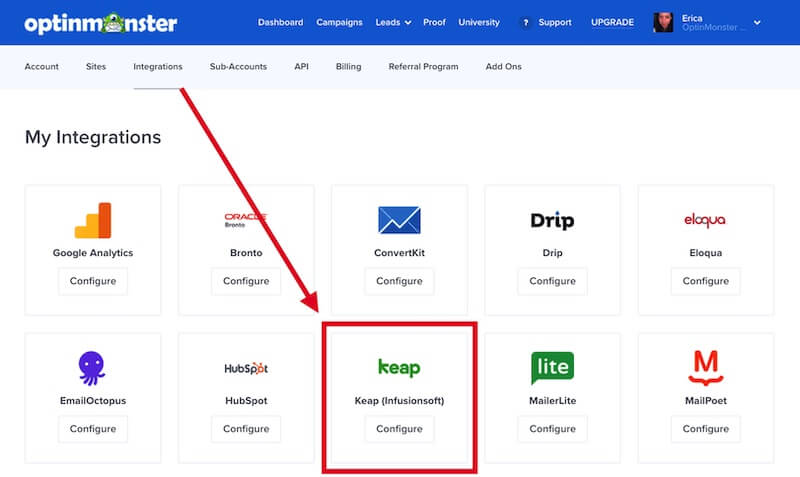Configure the Eloqua integration

706,281
